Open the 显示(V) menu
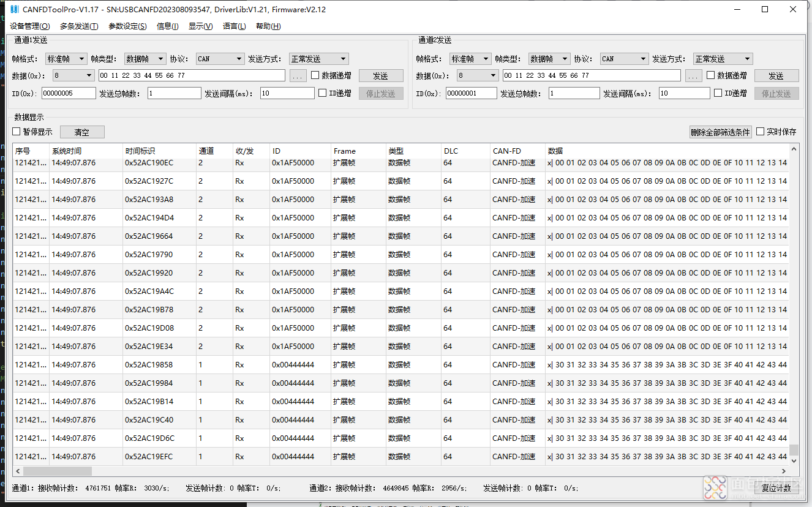This screenshot has width=812, height=507. 201,26
